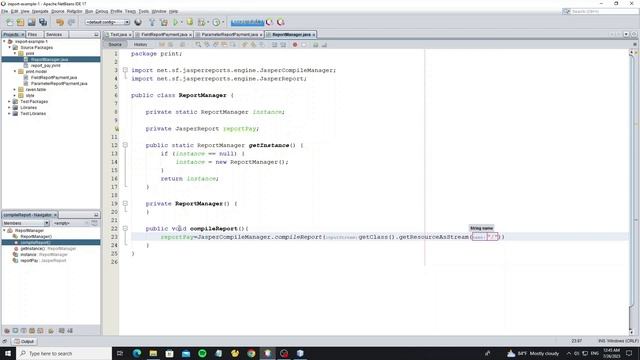640x360 pixels.
Task: Click the lightbulb hint icon on line 10
Action: point(116,129)
